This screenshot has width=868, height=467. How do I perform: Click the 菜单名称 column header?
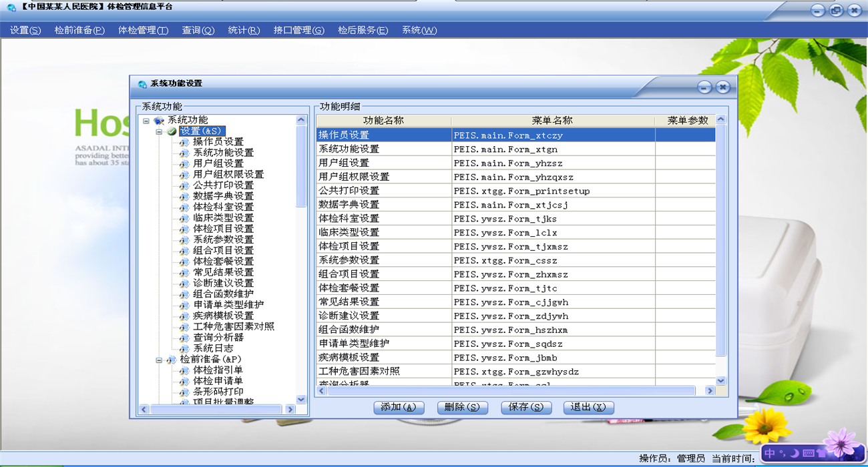[554, 121]
